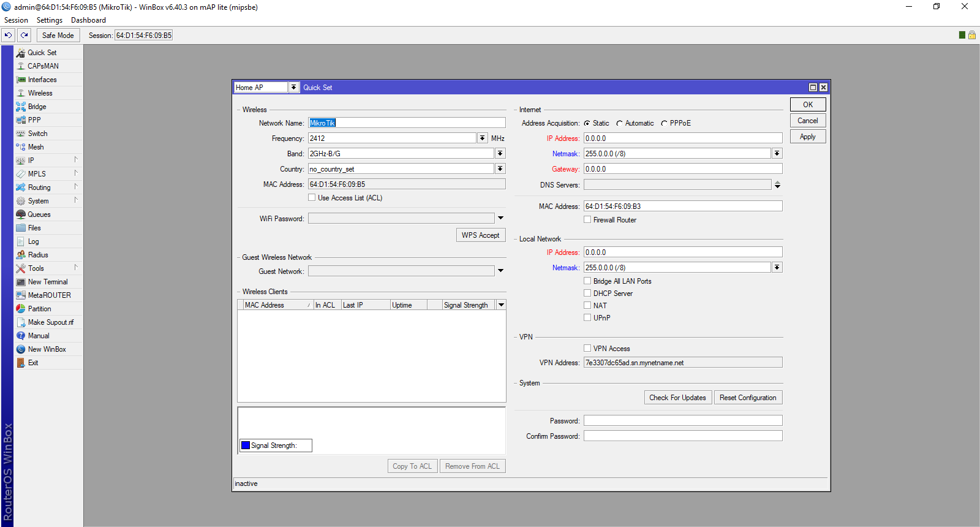
Task: Open the Files sidebar item
Action: coord(48,228)
